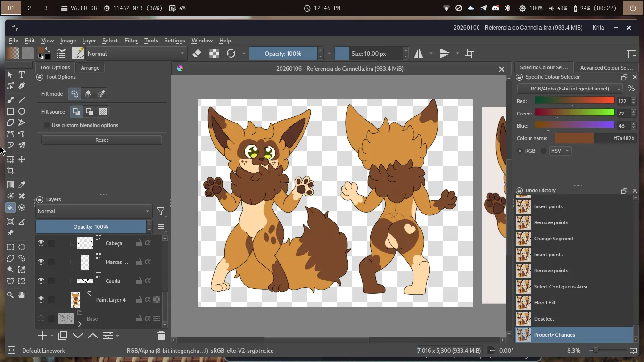The width and height of the screenshot is (644, 362).
Task: Click the horizontal mirror tool icon
Action: (x=419, y=53)
